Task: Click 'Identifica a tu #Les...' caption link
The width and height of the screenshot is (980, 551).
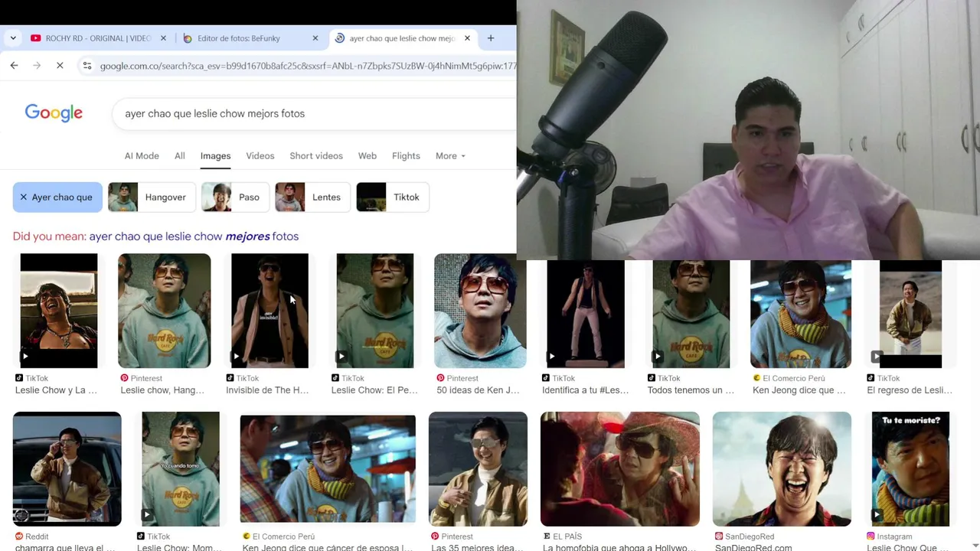Action: (585, 390)
